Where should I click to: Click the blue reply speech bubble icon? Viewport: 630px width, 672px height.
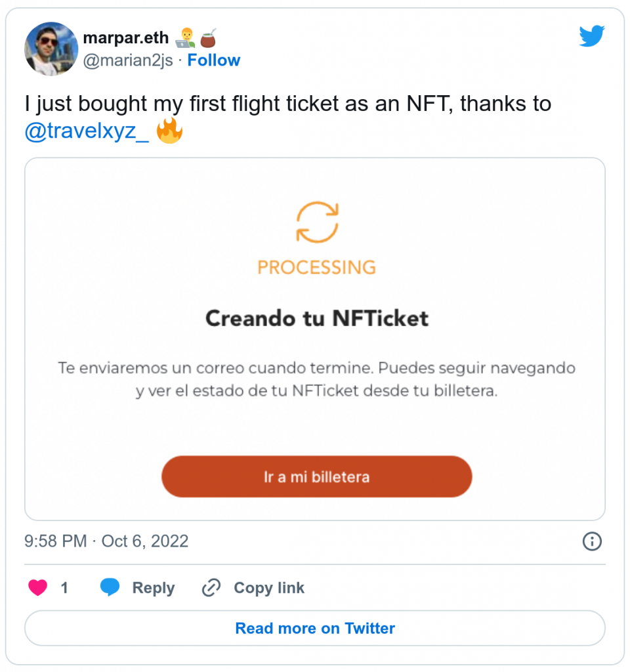110,587
